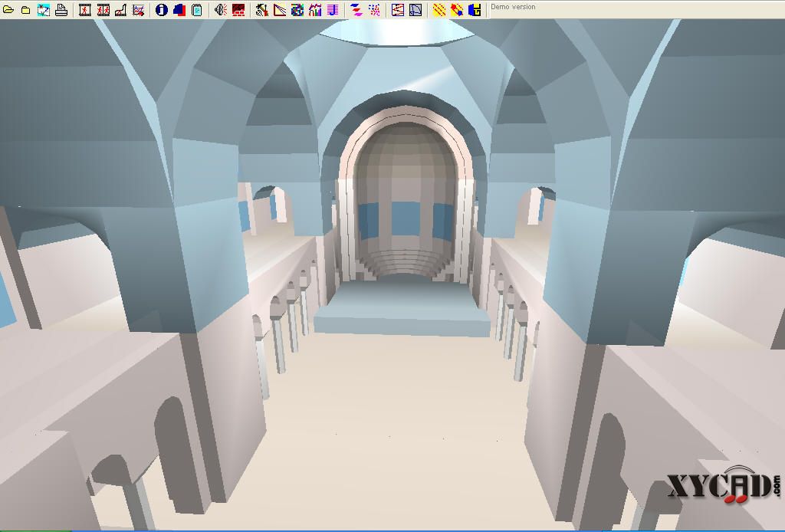Click the closed yellow folder icon
Viewport: 785px width, 532px height.
pos(25,9)
